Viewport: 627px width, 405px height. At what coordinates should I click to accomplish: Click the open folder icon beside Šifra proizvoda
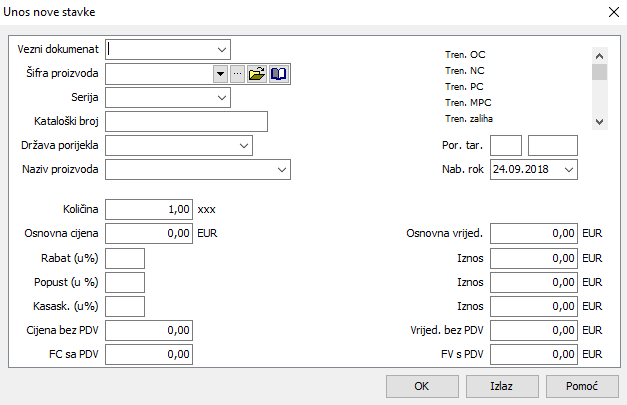click(x=257, y=73)
